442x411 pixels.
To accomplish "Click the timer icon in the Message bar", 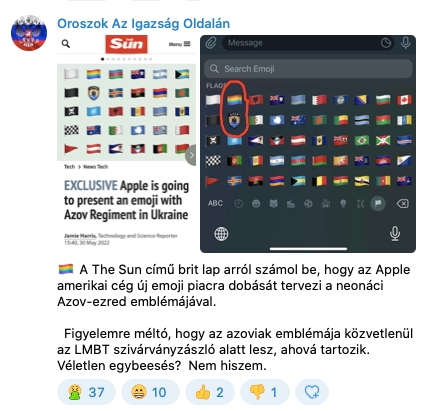I will (x=386, y=43).
